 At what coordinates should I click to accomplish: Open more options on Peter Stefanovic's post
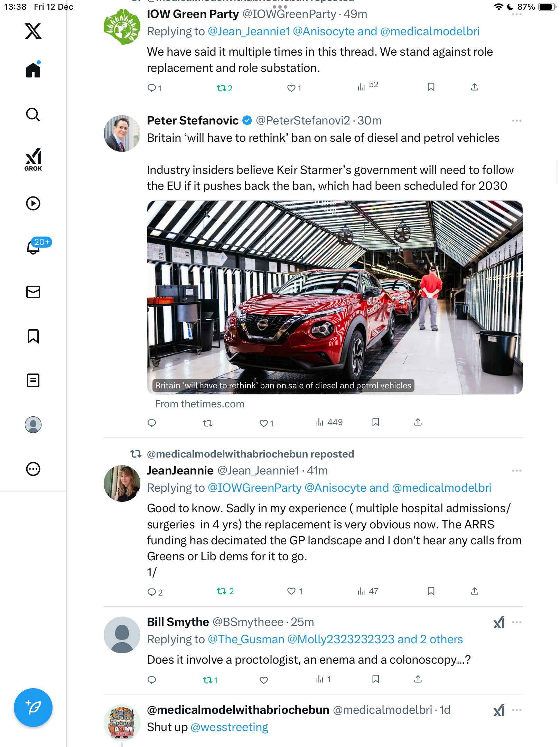tap(516, 121)
